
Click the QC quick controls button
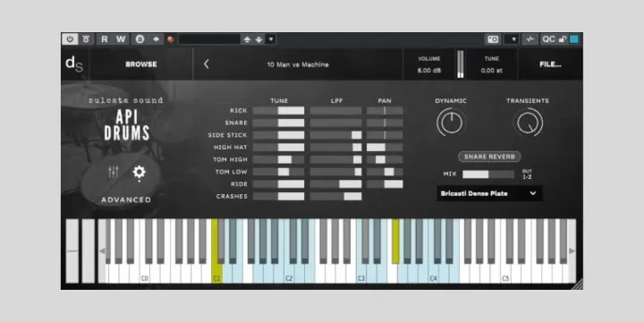(x=548, y=39)
